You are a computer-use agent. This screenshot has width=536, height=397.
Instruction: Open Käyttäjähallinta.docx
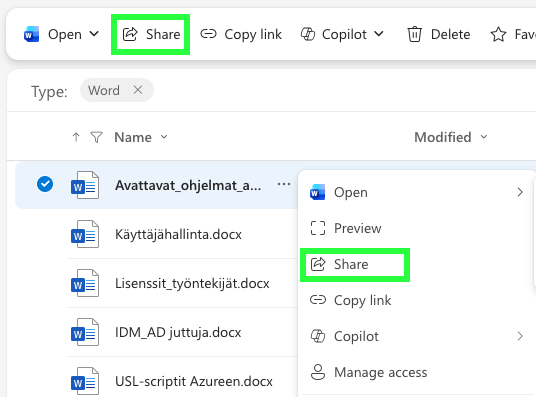[x=178, y=234]
